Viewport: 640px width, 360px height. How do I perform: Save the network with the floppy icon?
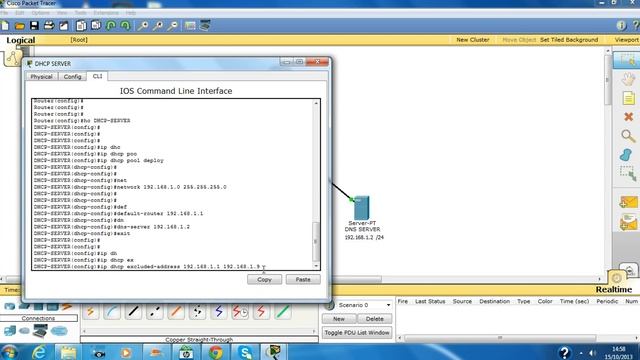(x=34, y=26)
